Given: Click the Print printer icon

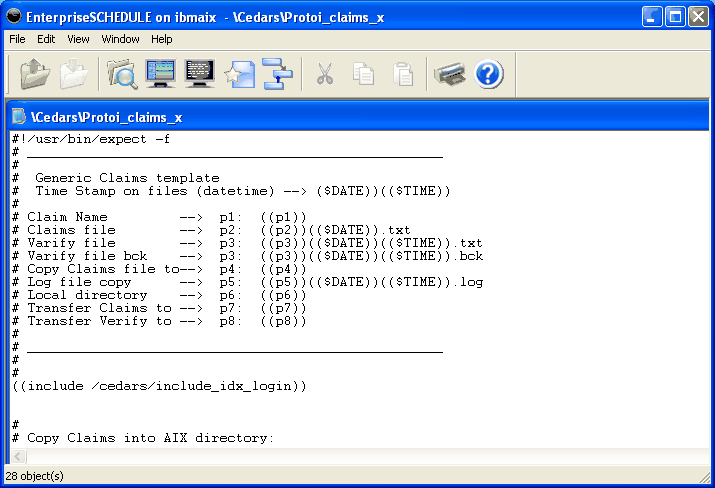Looking at the screenshot, I should [450, 74].
